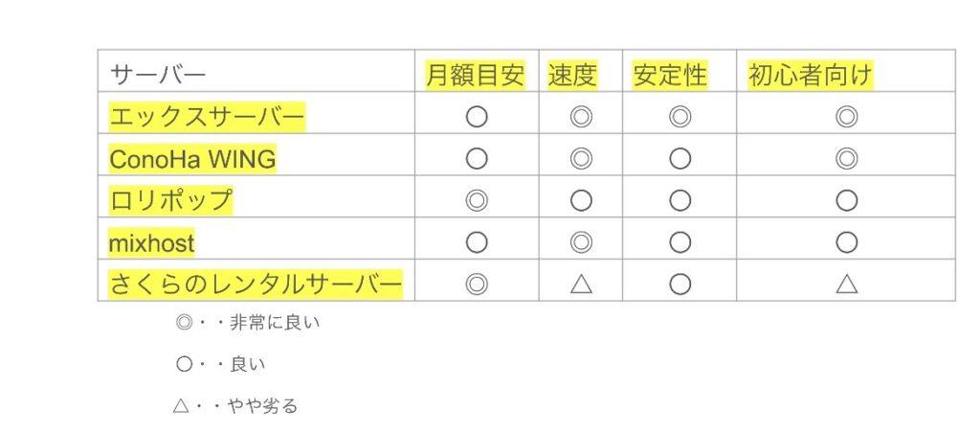Click the サーバー header cell
The image size is (980, 432).
pyautogui.click(x=158, y=75)
